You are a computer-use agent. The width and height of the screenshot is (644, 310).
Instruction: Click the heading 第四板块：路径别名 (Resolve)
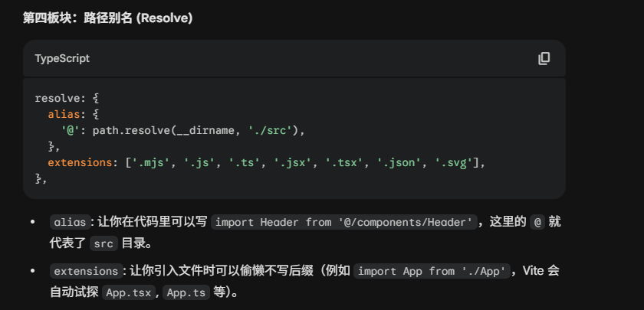coord(107,18)
